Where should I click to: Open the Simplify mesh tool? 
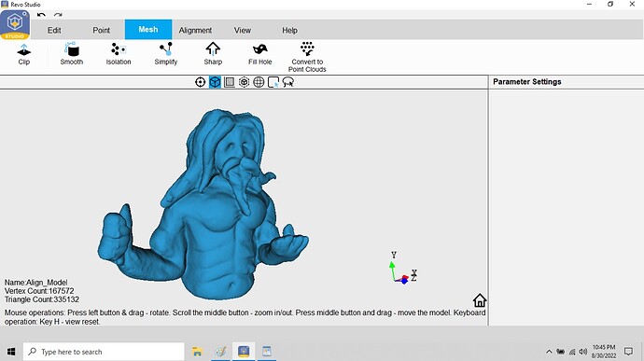click(x=166, y=54)
